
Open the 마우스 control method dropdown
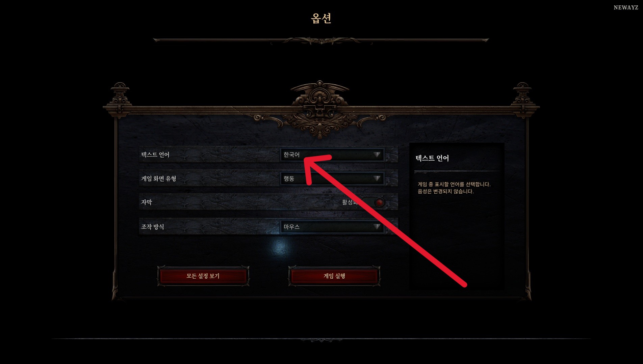tap(332, 227)
